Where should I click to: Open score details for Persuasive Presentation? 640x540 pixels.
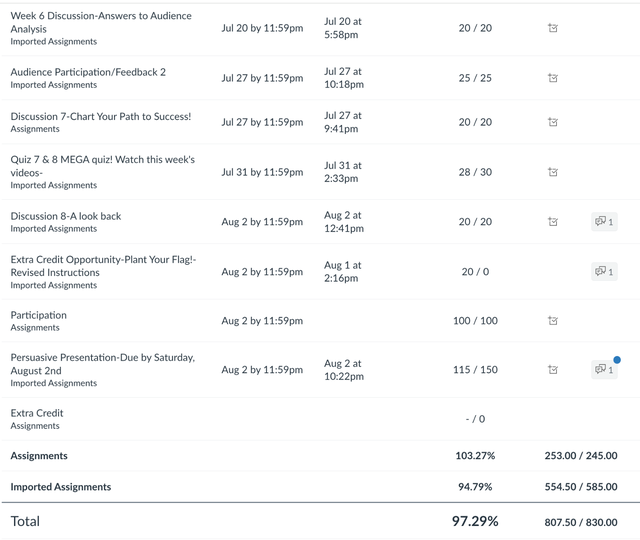tap(553, 370)
